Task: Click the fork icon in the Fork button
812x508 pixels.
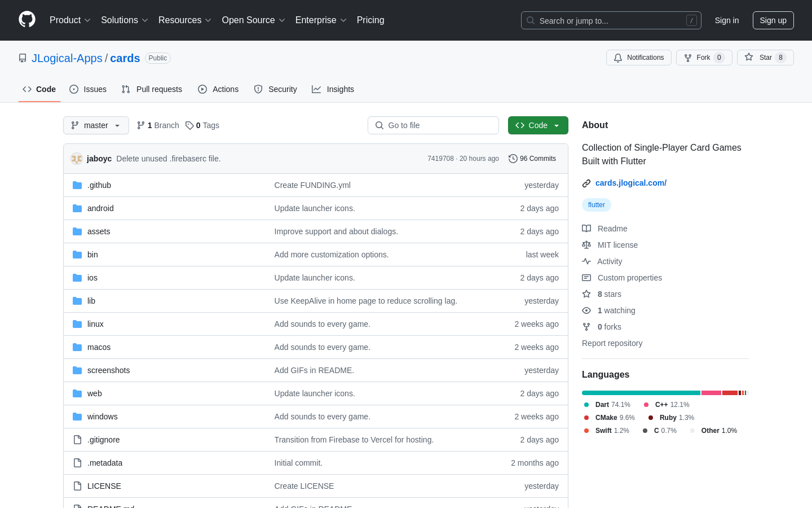Action: (x=688, y=58)
